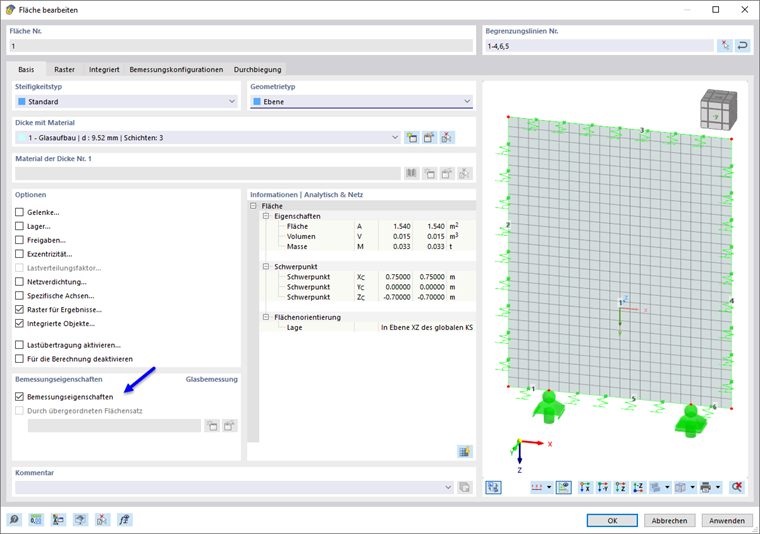Set view in Z direction
The image size is (760, 534).
[620, 487]
